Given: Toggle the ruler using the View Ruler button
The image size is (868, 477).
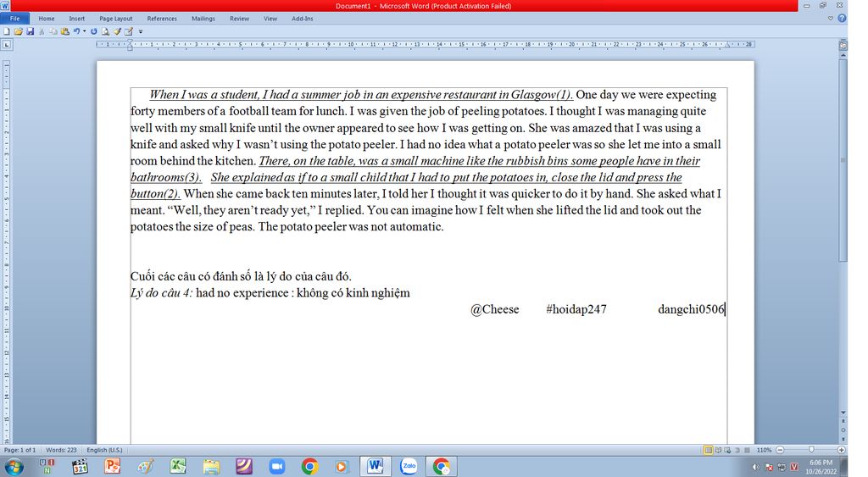Looking at the screenshot, I should (x=842, y=43).
